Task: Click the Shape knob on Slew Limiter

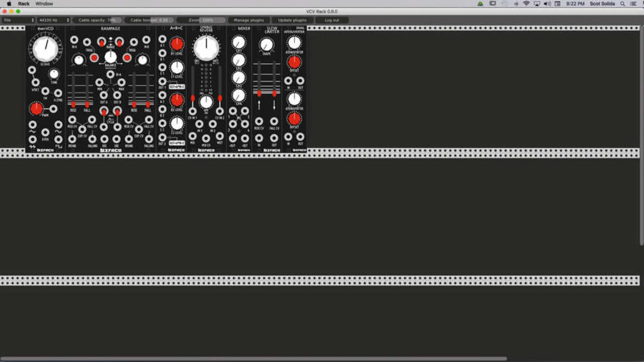Action: click(x=266, y=45)
